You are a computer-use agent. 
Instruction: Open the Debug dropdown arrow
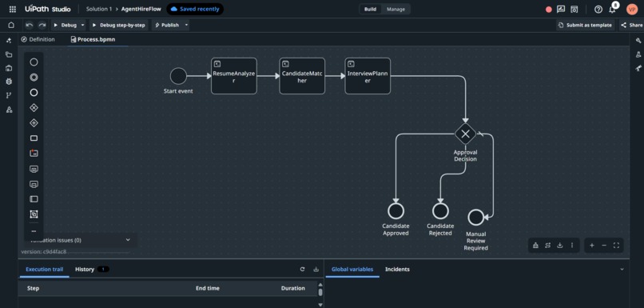[x=83, y=25]
